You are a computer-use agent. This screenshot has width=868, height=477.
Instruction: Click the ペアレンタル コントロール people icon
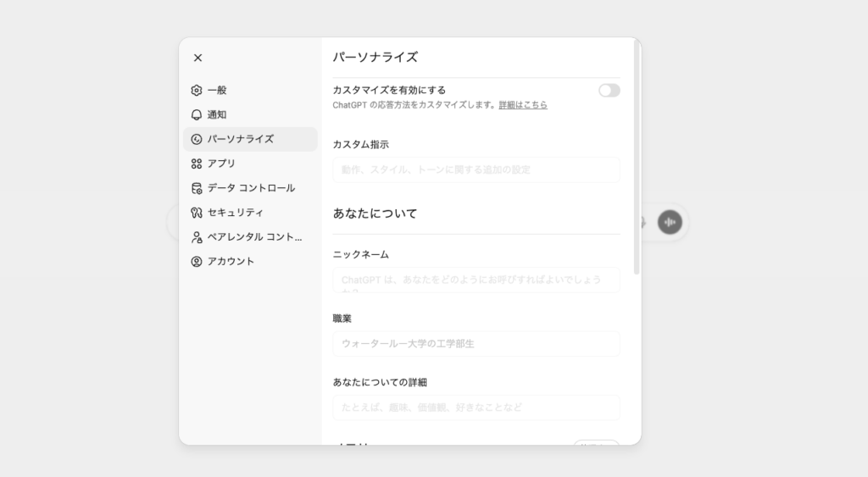point(197,237)
